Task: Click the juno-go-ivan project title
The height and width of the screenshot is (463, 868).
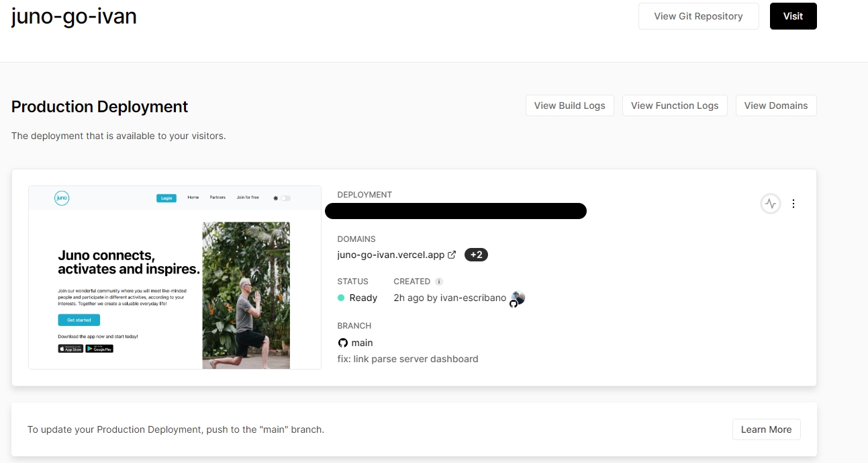Action: (74, 15)
